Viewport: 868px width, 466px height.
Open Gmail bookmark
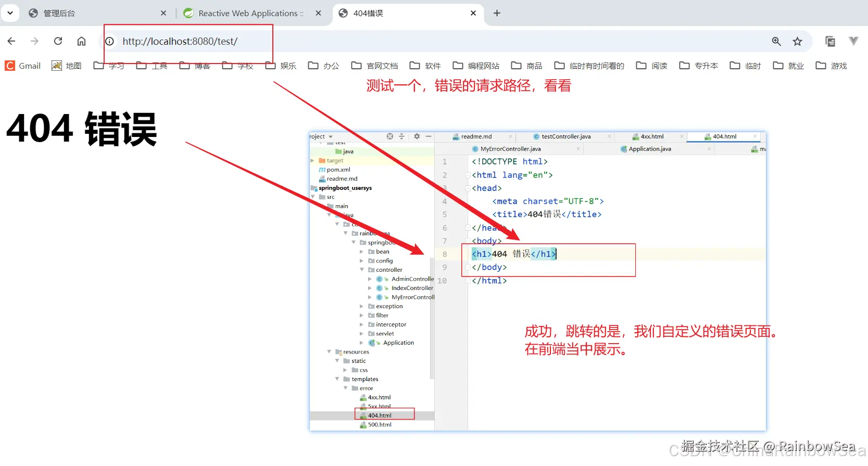coord(23,66)
